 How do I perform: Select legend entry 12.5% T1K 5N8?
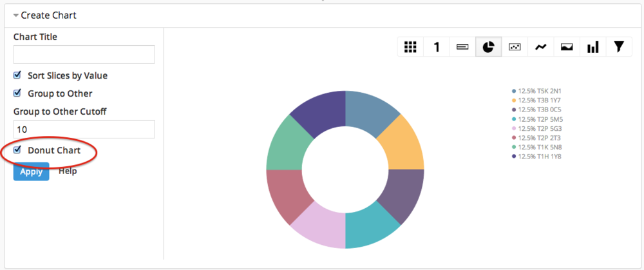537,147
